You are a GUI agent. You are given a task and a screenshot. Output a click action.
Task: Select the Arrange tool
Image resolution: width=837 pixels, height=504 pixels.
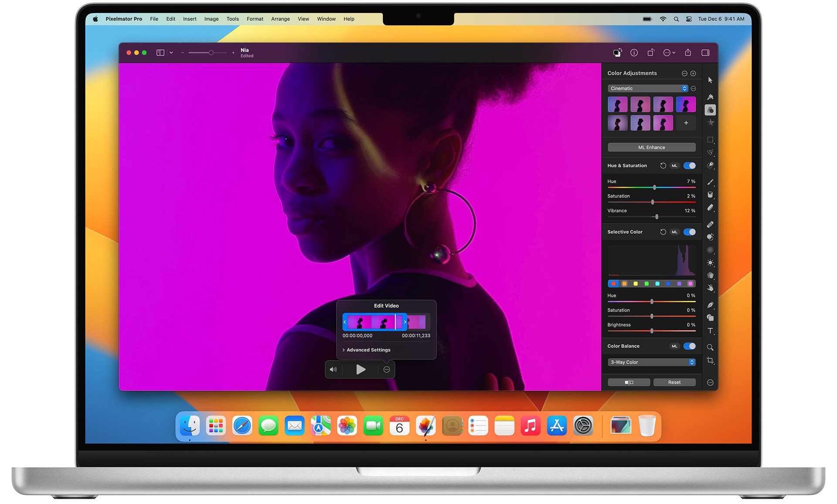click(x=710, y=81)
